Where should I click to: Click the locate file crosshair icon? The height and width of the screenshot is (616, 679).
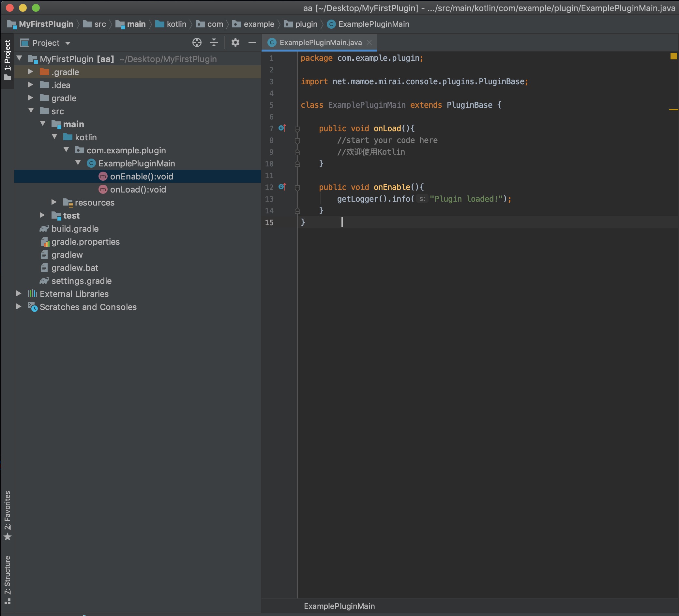pyautogui.click(x=197, y=42)
